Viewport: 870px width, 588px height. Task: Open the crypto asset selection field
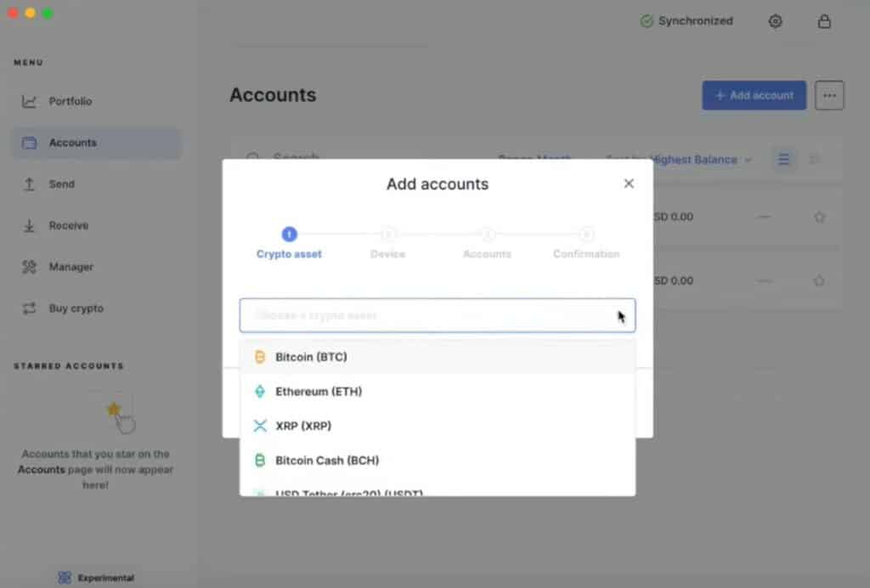point(437,314)
